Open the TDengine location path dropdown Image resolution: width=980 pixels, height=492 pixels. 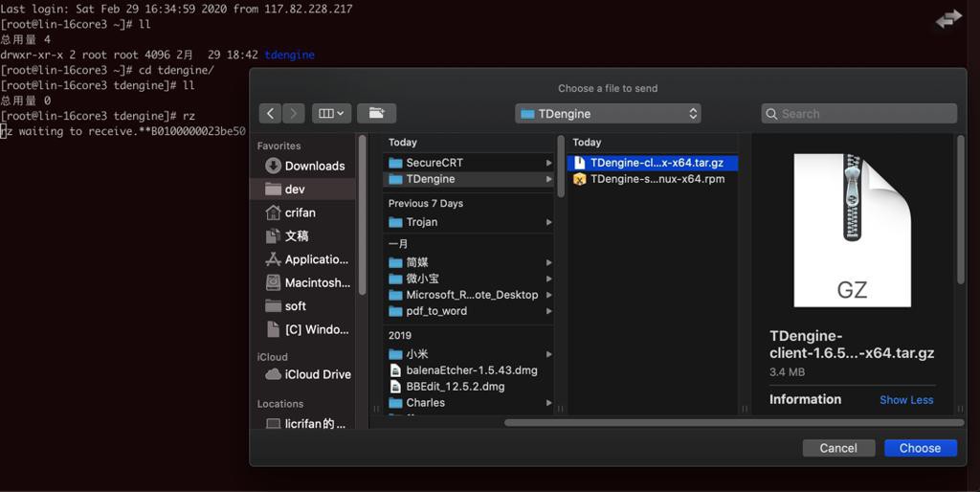click(x=608, y=113)
